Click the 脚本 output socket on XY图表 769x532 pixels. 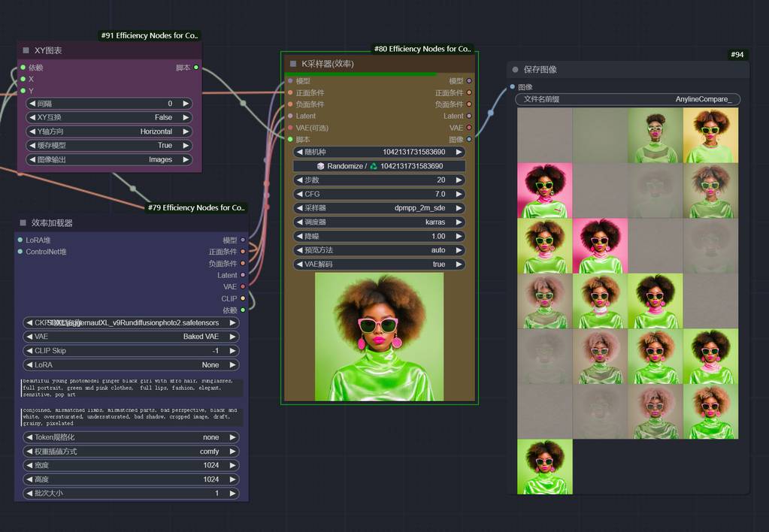click(x=196, y=68)
